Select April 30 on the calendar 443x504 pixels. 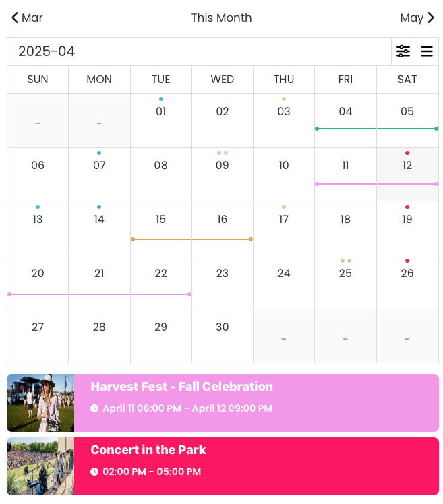[223, 336]
